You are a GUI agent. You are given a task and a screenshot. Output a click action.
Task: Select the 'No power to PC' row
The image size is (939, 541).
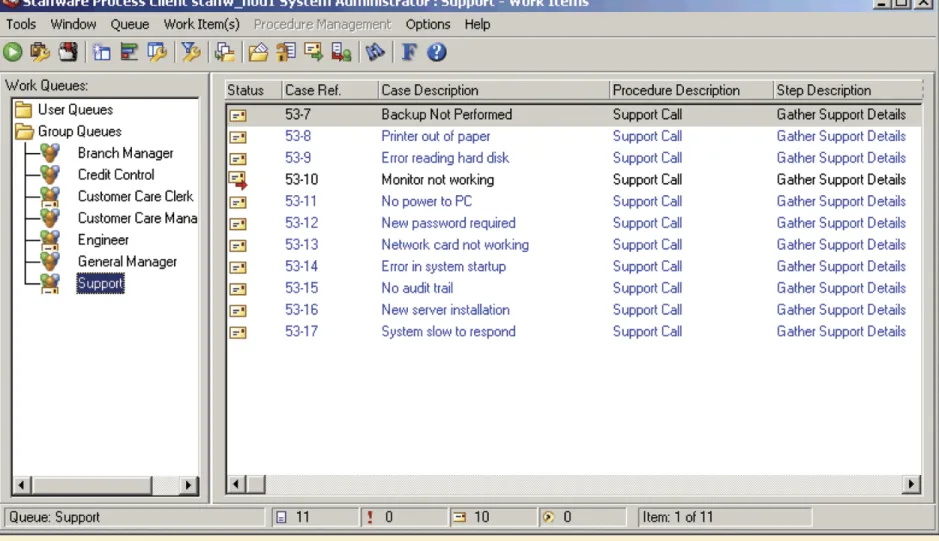coord(574,201)
